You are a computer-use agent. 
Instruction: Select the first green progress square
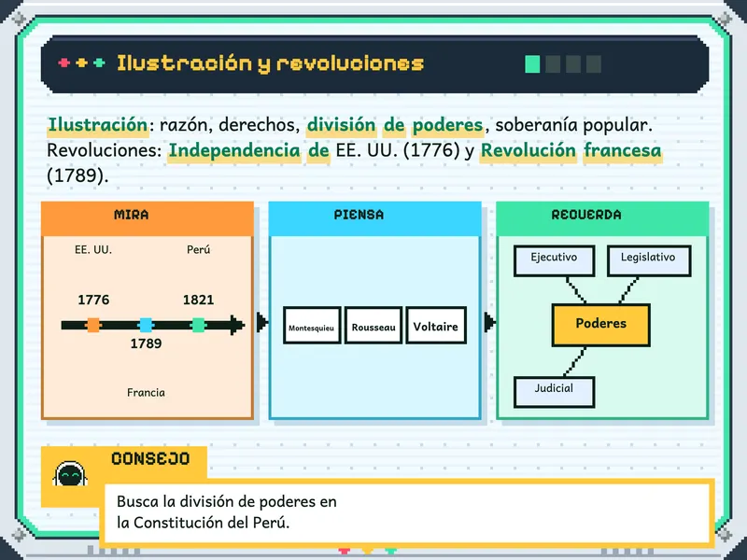point(532,63)
